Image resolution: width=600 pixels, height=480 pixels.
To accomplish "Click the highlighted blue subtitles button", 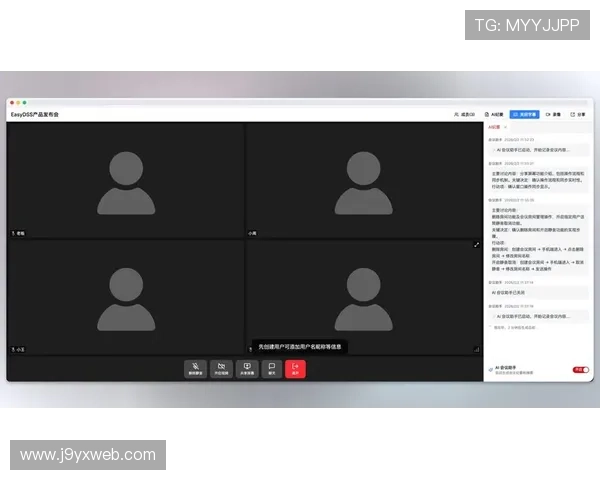I will (x=525, y=115).
